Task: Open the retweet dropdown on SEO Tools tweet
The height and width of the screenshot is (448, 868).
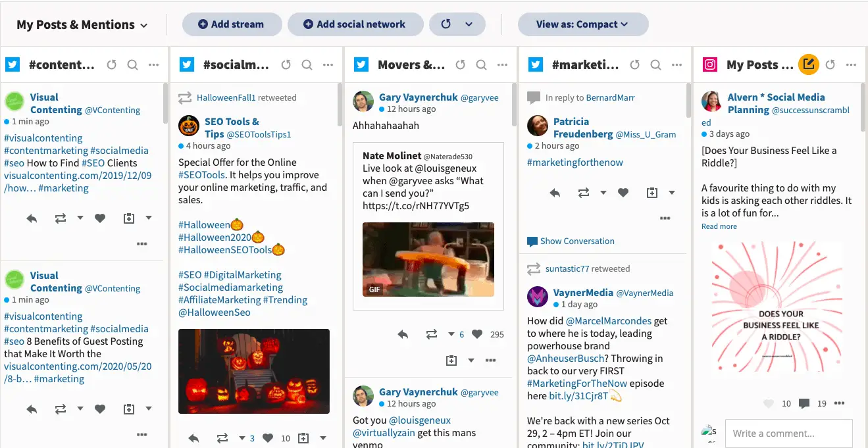Action: pos(242,438)
